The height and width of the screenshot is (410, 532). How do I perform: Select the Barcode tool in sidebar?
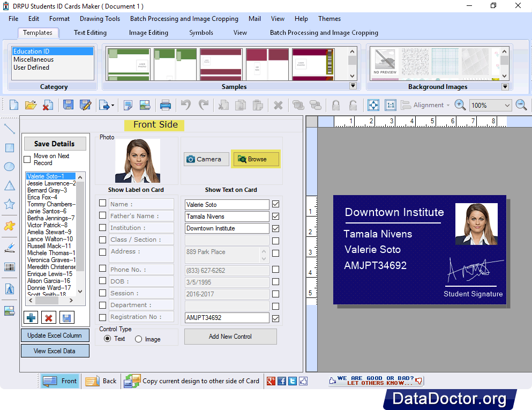click(10, 267)
